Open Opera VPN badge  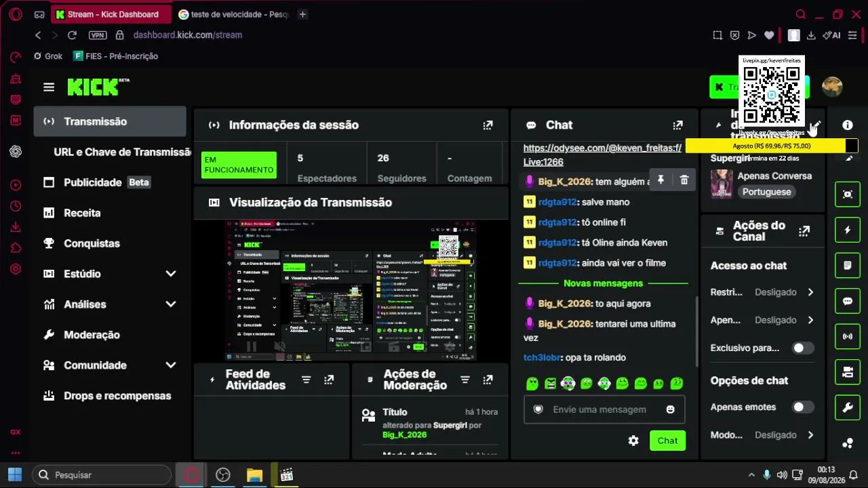98,35
